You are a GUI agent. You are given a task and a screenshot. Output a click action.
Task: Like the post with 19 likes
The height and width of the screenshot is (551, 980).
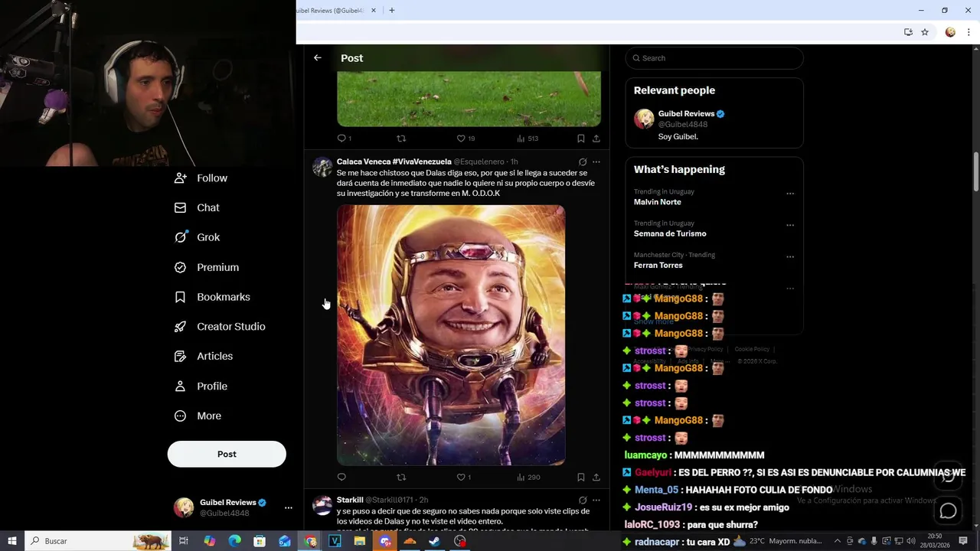point(465,139)
